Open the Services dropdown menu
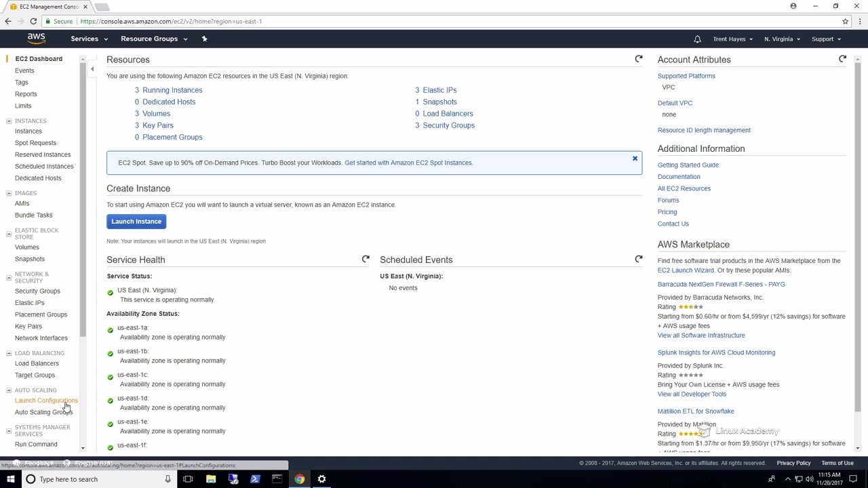 [89, 39]
